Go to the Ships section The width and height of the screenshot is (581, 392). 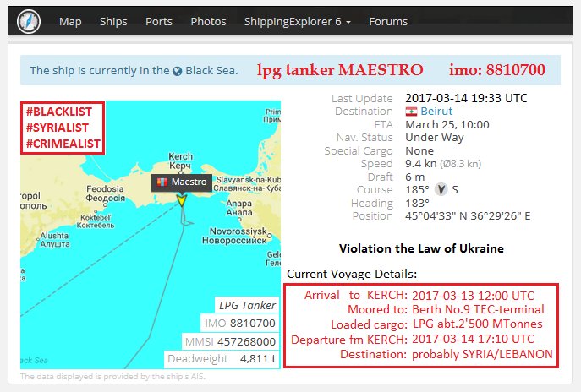pos(113,21)
